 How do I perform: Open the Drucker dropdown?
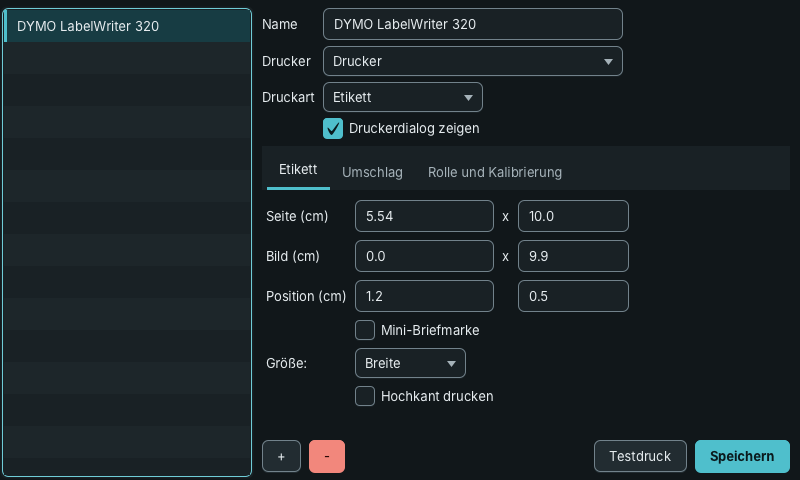[472, 61]
